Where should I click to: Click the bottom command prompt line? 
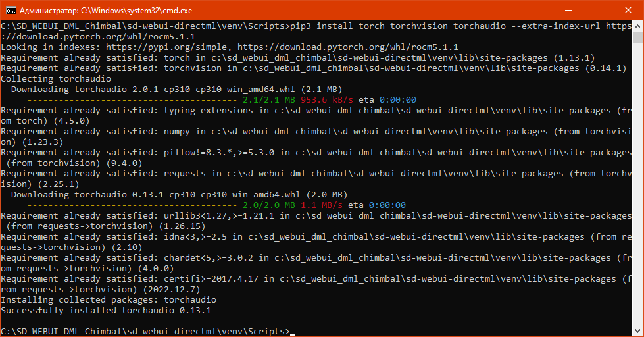tap(148, 331)
